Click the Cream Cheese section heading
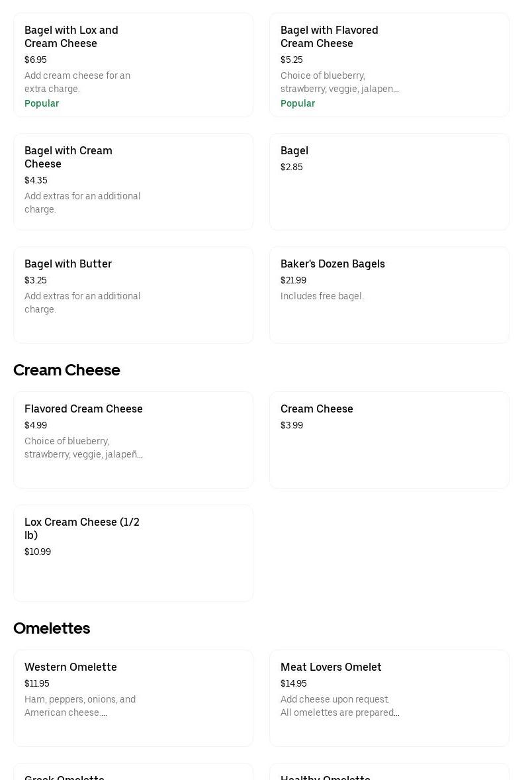Viewport: 532px width, 780px height. 67,370
